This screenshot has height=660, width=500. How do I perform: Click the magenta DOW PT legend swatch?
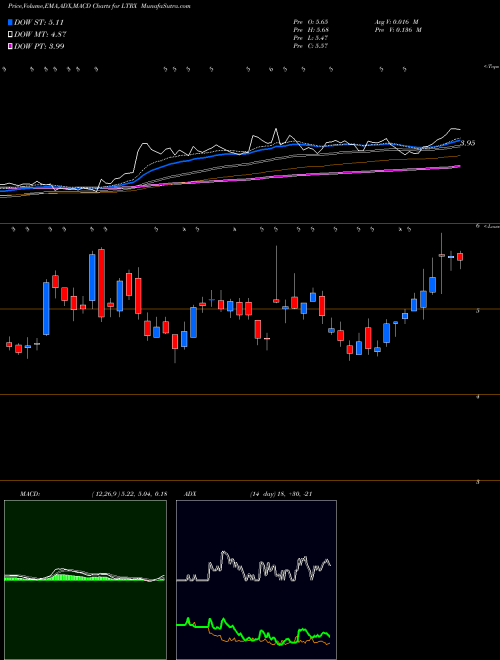[11, 46]
